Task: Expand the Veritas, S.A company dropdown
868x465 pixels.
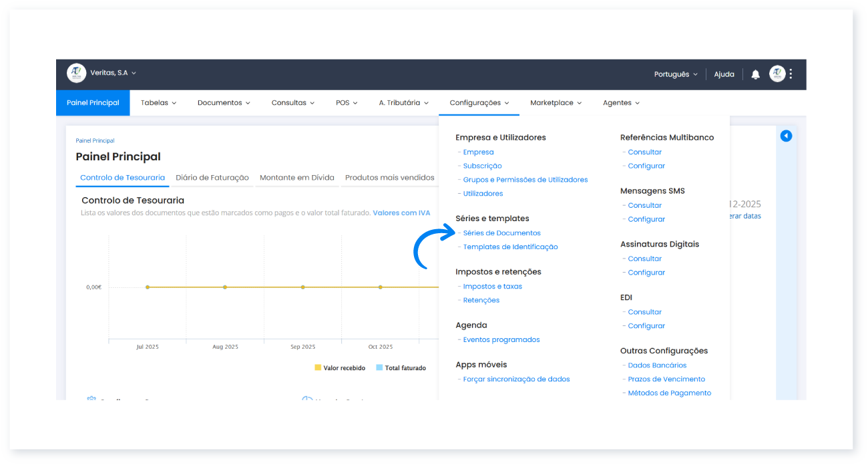Action: point(113,73)
